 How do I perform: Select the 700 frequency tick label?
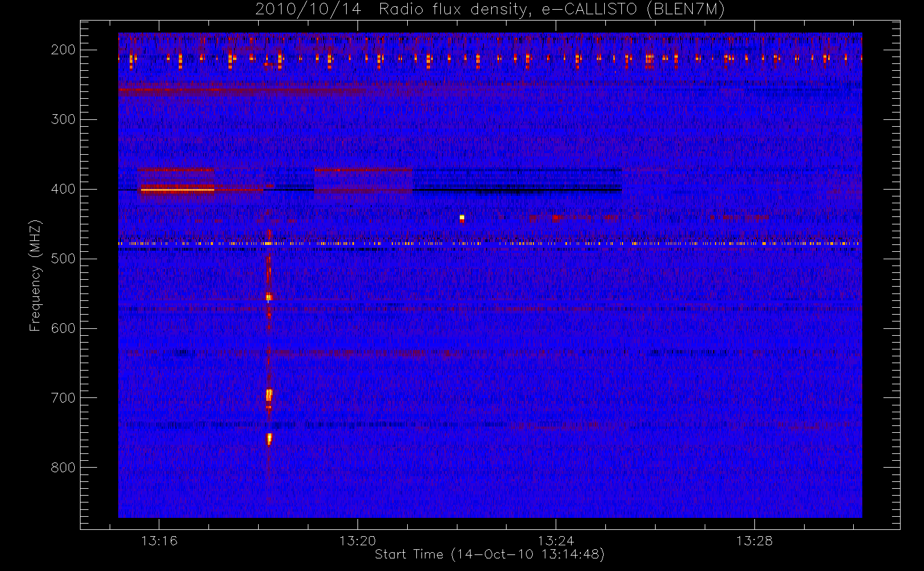[63, 398]
